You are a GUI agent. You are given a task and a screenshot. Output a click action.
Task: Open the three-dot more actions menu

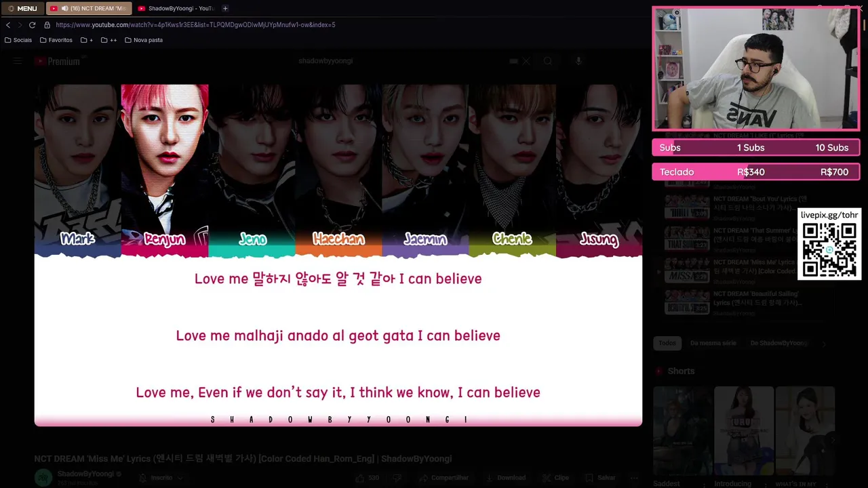tap(633, 478)
